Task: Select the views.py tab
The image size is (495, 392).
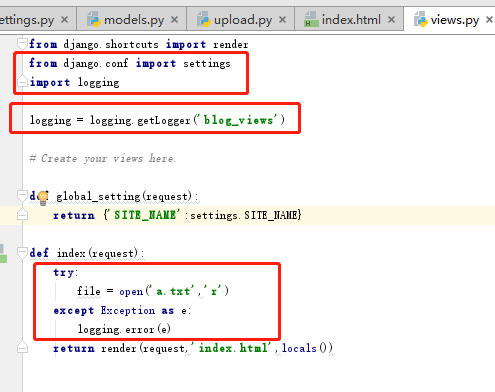Action: tap(450, 20)
